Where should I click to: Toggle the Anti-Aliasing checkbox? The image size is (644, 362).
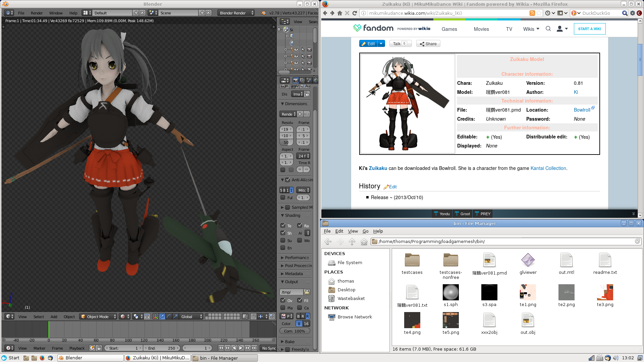[x=287, y=180]
